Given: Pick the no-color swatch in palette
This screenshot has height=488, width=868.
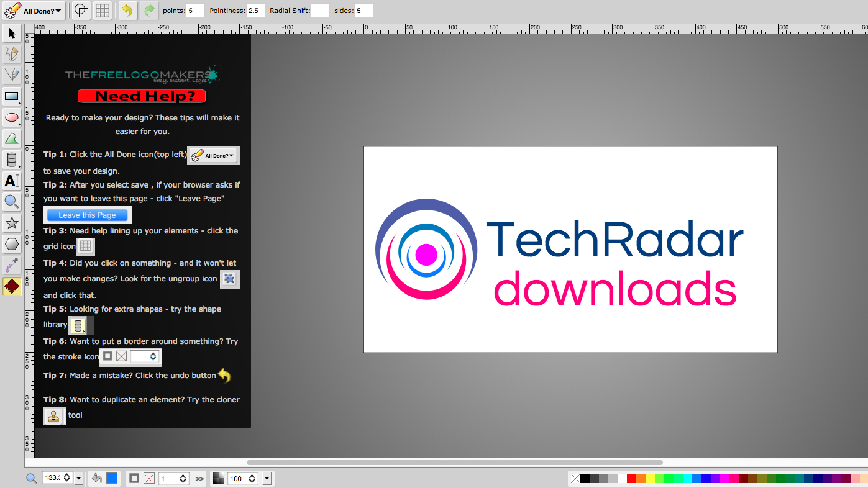Looking at the screenshot, I should [x=575, y=478].
